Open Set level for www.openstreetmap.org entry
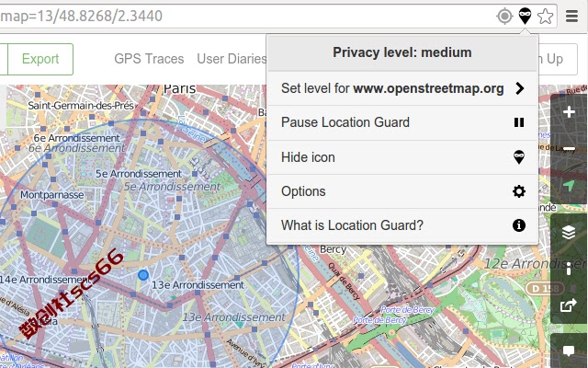588x368 pixels. [402, 88]
